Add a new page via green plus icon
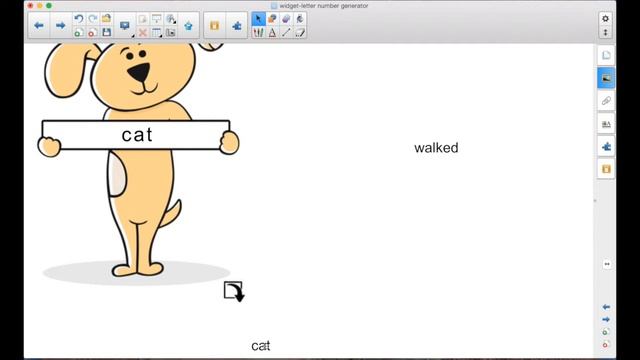 (79, 32)
